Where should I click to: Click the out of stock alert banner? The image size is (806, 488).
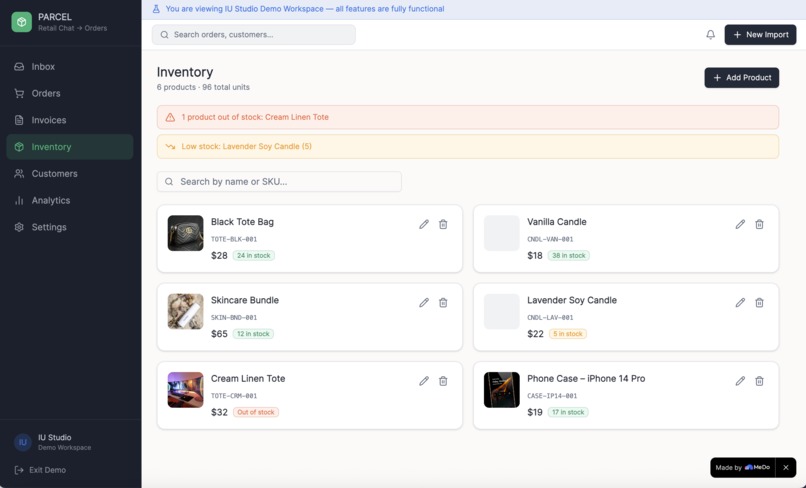[x=468, y=117]
